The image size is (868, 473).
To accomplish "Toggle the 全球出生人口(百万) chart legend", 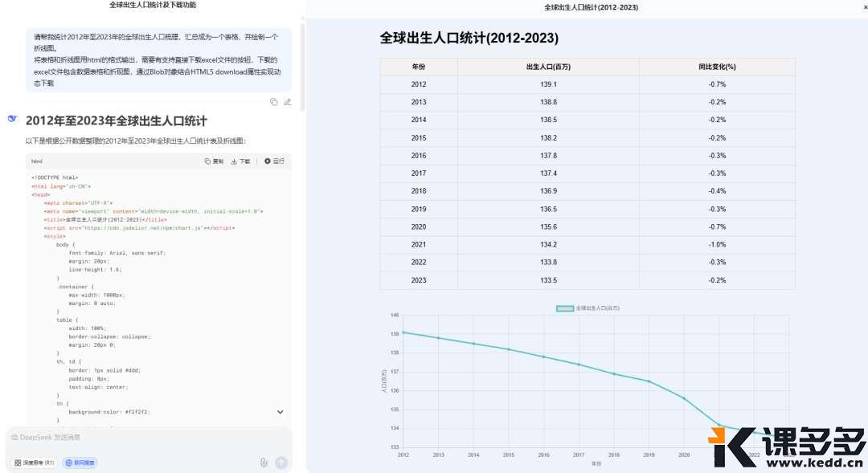I will pos(588,308).
